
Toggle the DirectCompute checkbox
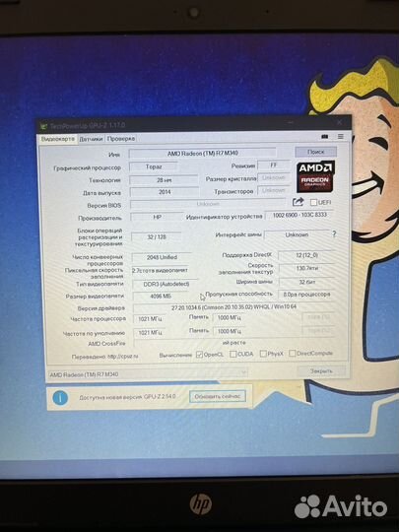click(x=293, y=354)
